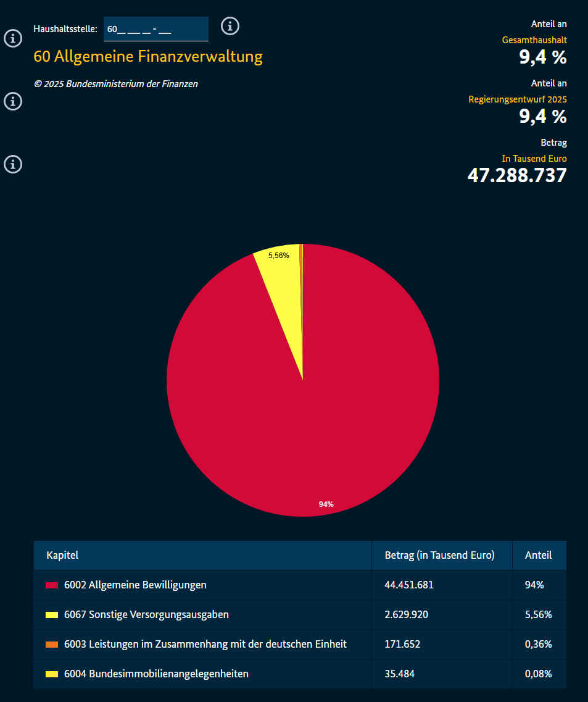Click the orange swatch beside the 6003 row
This screenshot has height=702, width=588.
tap(52, 645)
